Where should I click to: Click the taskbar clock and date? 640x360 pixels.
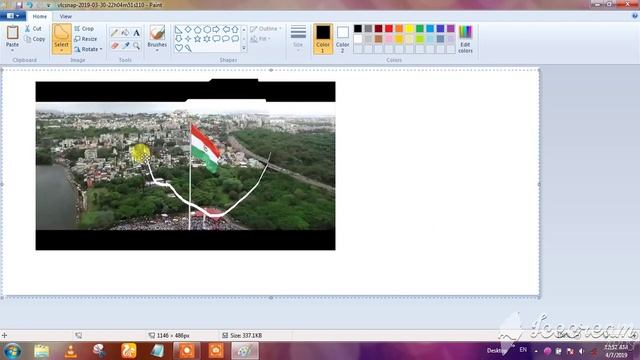pyautogui.click(x=616, y=351)
